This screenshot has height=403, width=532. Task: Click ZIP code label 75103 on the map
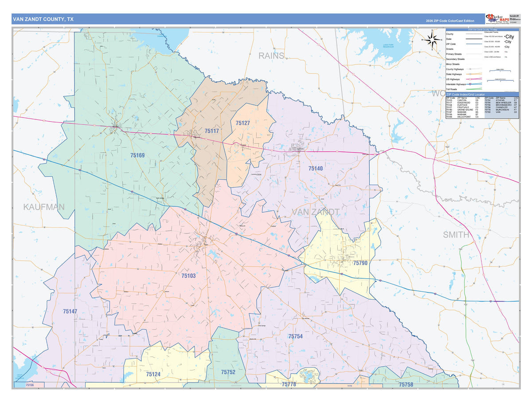click(188, 276)
